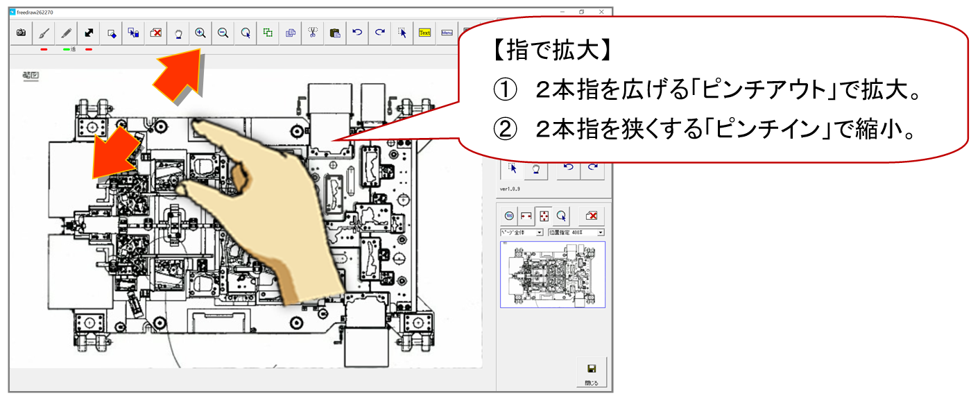Click the zoom in magnifier icon
980x398 pixels.
[x=200, y=33]
